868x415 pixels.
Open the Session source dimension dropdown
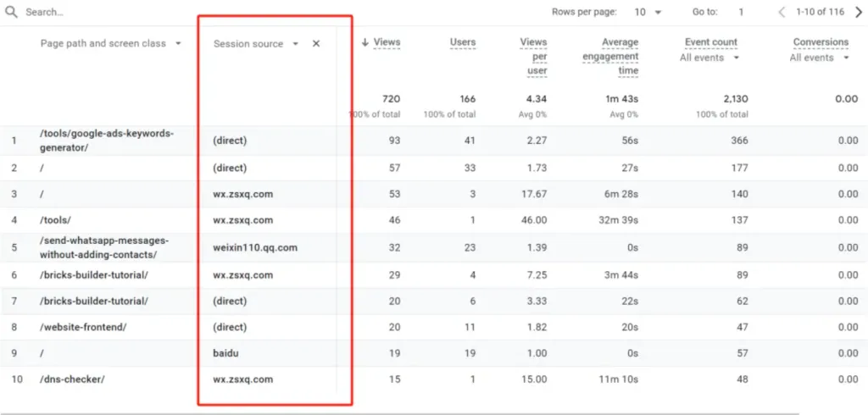click(295, 43)
